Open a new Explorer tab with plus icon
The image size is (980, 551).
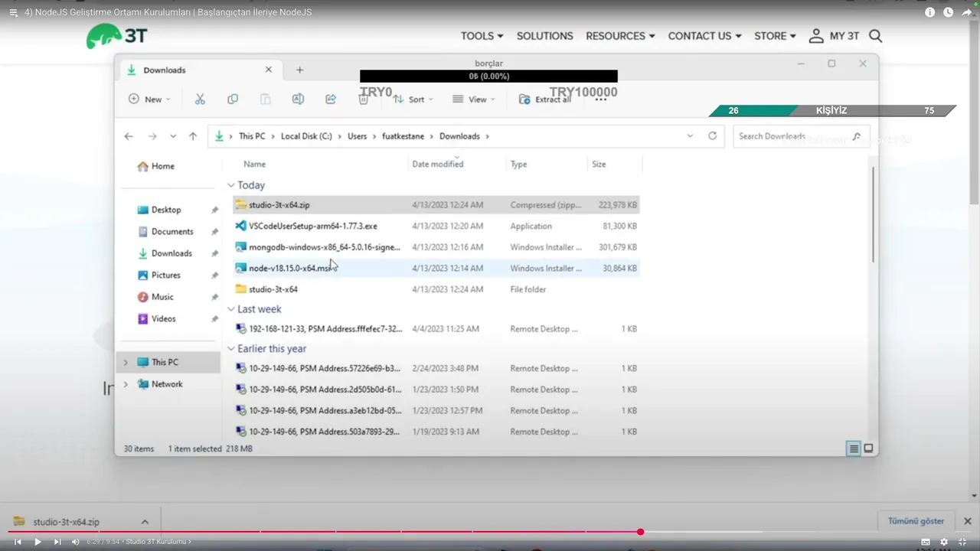pyautogui.click(x=300, y=70)
